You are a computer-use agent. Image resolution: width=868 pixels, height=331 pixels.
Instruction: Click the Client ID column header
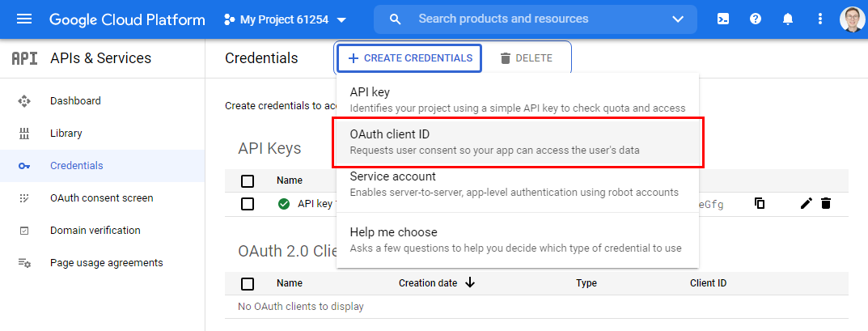[708, 282]
